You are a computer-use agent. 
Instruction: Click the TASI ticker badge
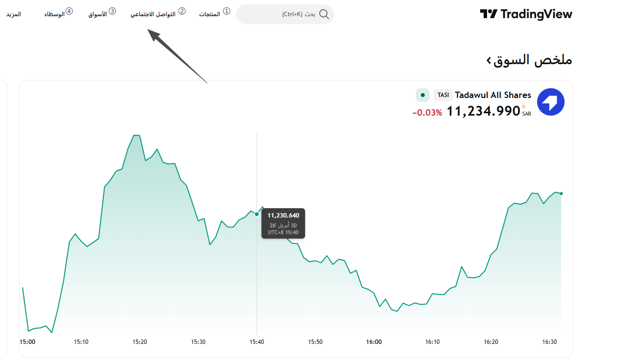pos(443,95)
